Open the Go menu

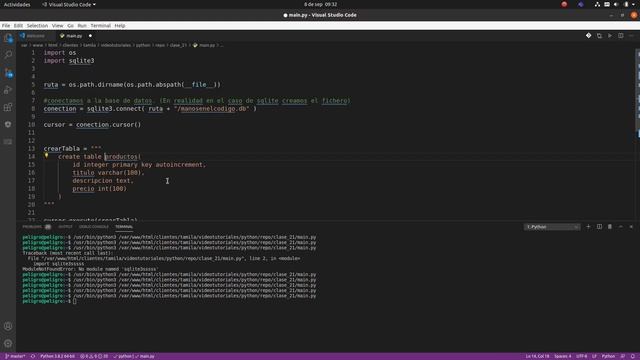point(71,26)
